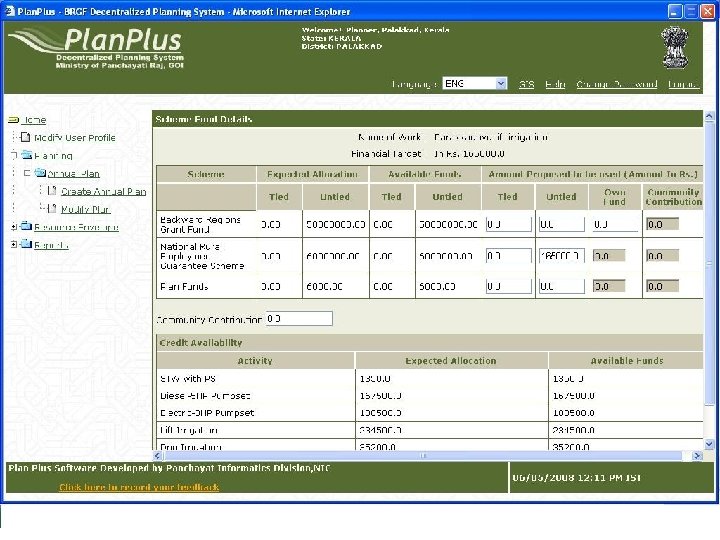Image resolution: width=720 pixels, height=540 pixels.
Task: Collapse the Planning tree node
Action: coord(14,155)
